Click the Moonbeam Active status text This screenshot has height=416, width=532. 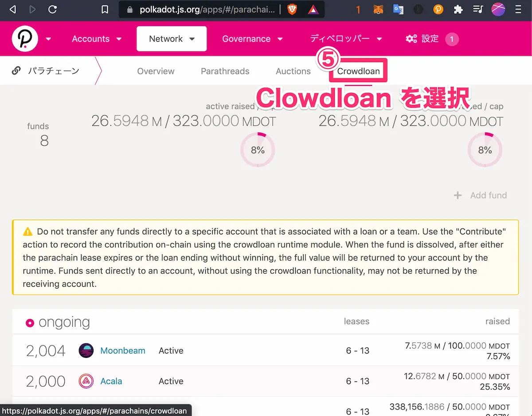click(171, 350)
